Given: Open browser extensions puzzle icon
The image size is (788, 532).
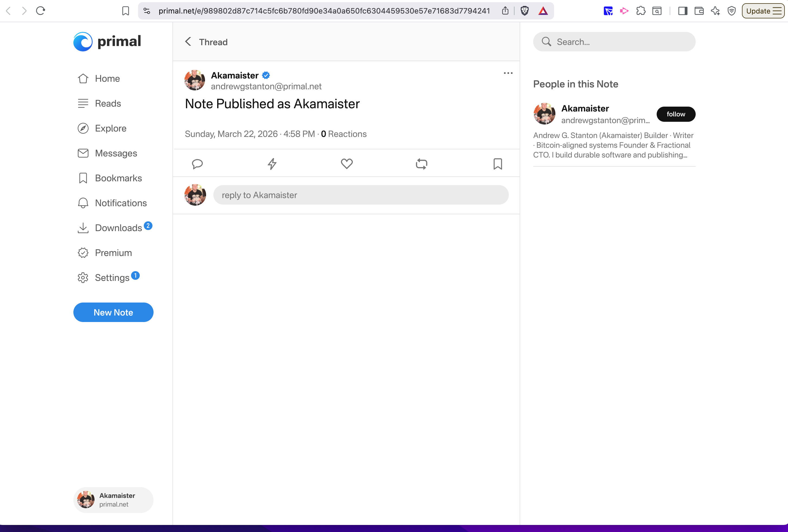Looking at the screenshot, I should 640,11.
